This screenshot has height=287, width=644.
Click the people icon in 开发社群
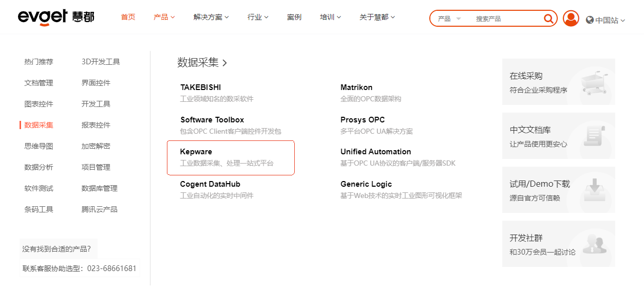tap(595, 243)
